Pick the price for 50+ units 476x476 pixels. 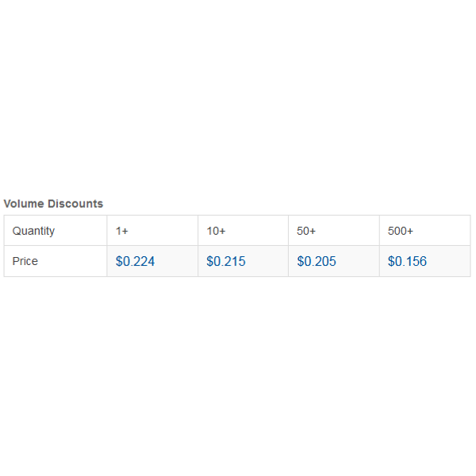[x=317, y=261]
